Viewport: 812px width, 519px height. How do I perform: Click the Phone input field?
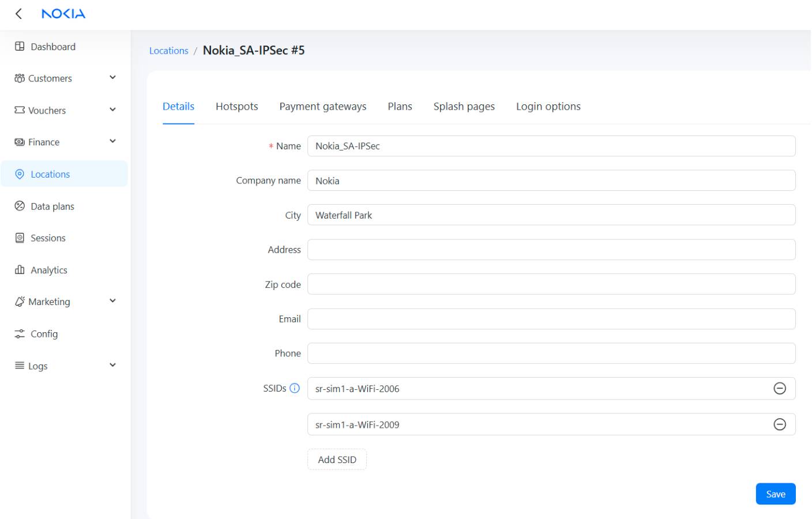point(551,353)
